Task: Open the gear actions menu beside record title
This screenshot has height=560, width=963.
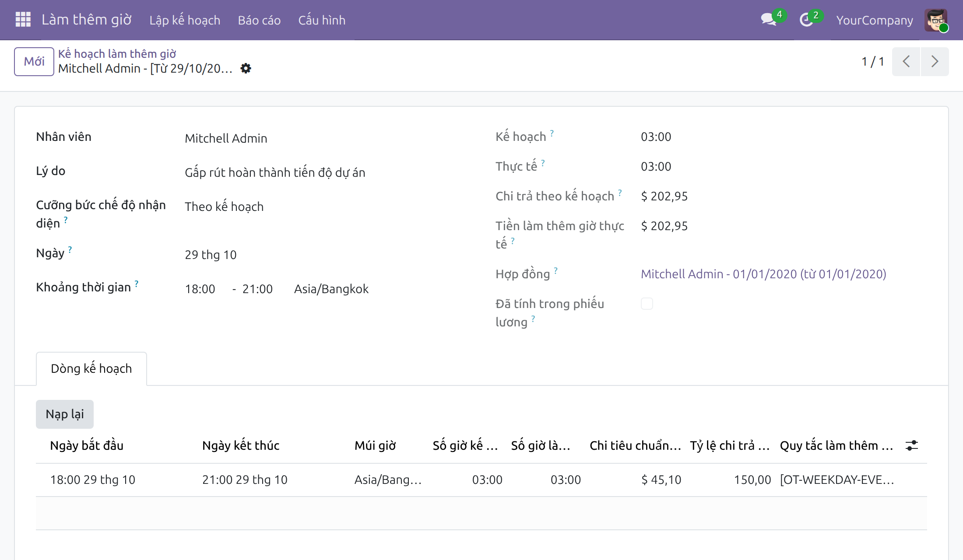Action: pyautogui.click(x=246, y=69)
